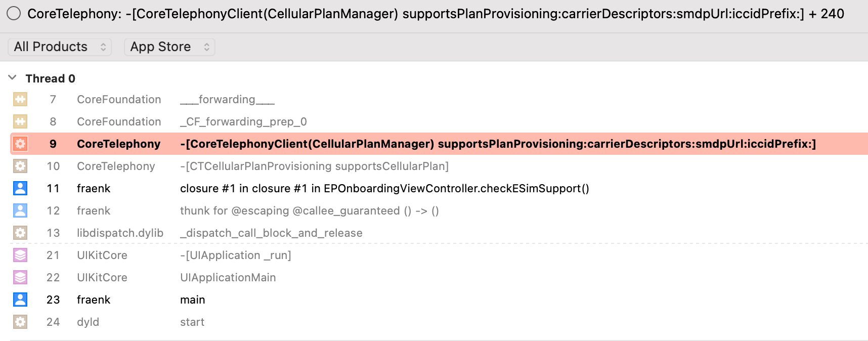Collapse the Thread 0 disclosure chevron

point(13,78)
